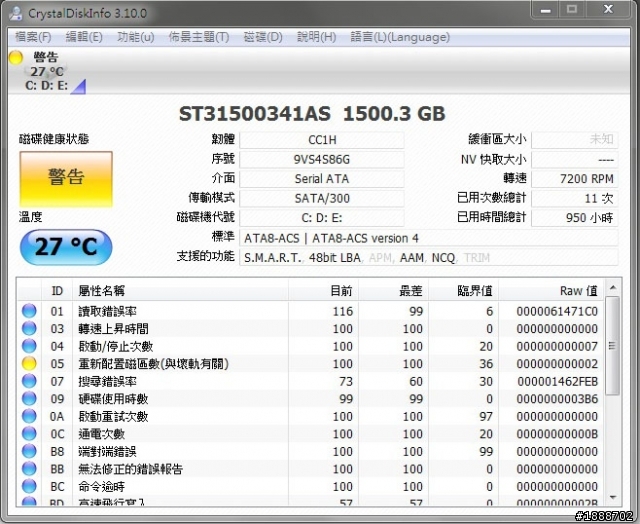The height and width of the screenshot is (524, 640).
Task: Click the blue status icon for ID BB
Action: tap(29, 469)
